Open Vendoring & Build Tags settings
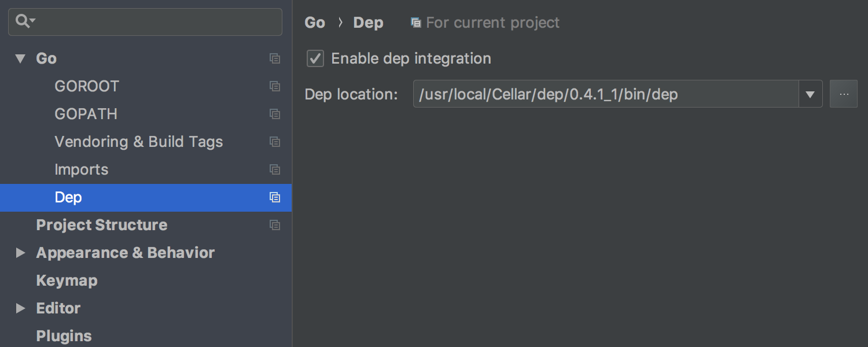Screen dimensions: 868x347 [139, 142]
